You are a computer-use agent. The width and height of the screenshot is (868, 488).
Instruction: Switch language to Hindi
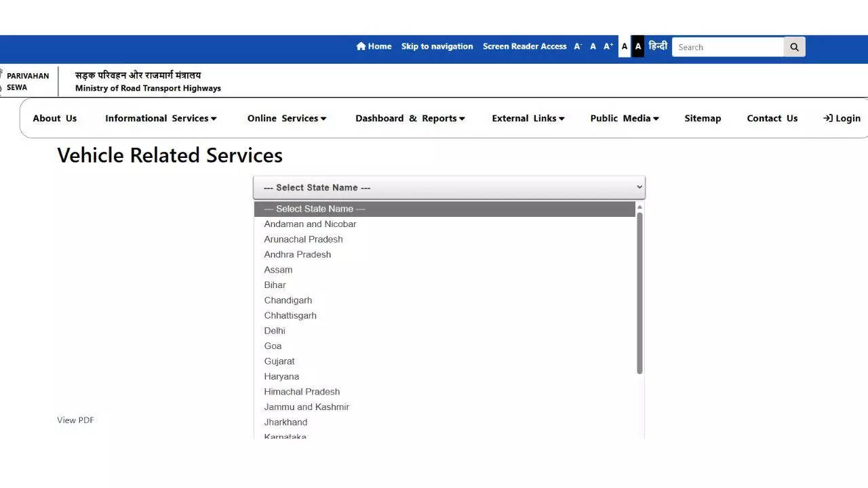[x=658, y=47]
